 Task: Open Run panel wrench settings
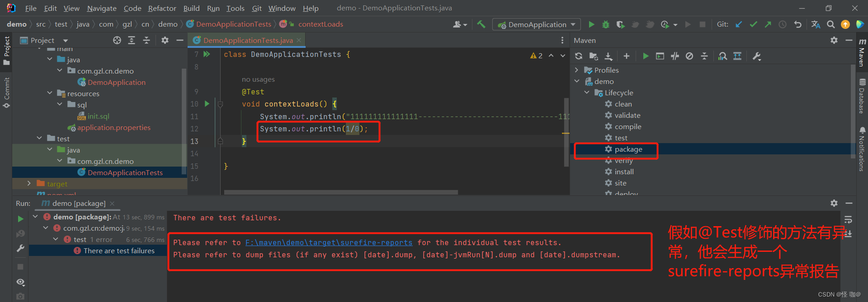point(20,248)
